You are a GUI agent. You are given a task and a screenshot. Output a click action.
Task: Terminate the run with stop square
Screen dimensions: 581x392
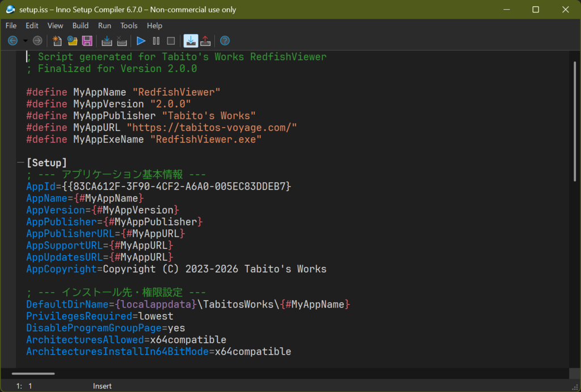(x=171, y=41)
